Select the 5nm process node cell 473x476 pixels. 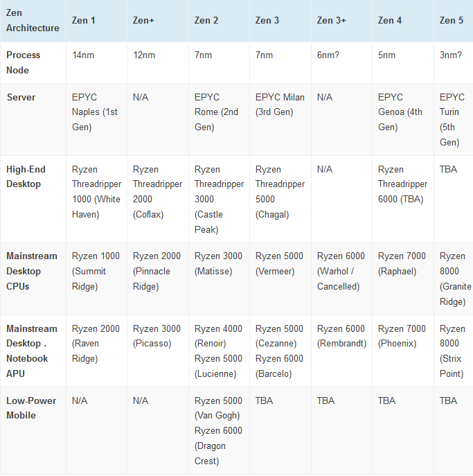pos(387,55)
